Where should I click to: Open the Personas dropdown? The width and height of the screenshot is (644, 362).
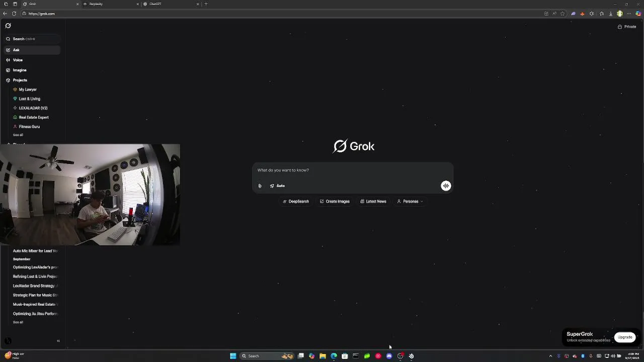410,202
